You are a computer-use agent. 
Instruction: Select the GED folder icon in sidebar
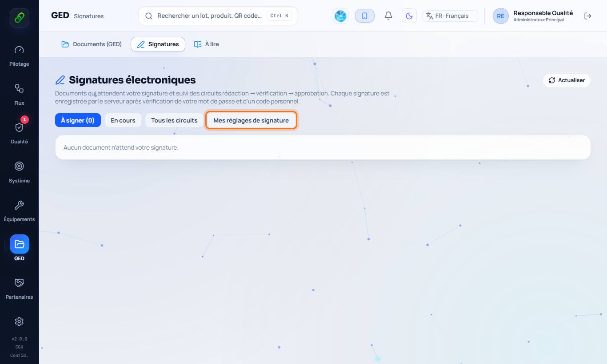click(20, 244)
